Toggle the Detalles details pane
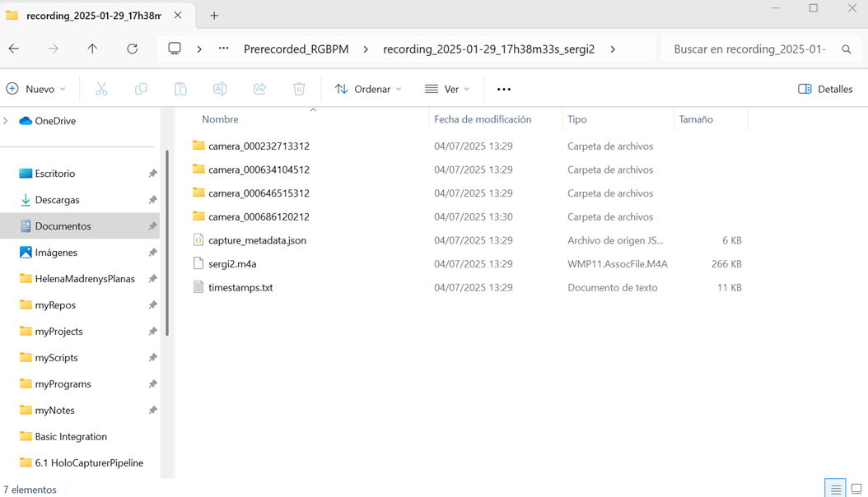 pyautogui.click(x=825, y=89)
